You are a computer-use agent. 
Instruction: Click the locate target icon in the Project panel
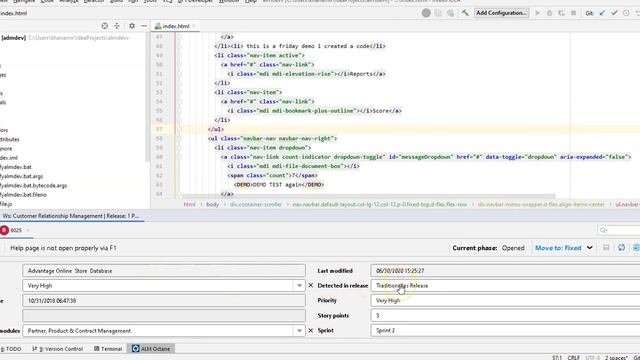click(105, 26)
